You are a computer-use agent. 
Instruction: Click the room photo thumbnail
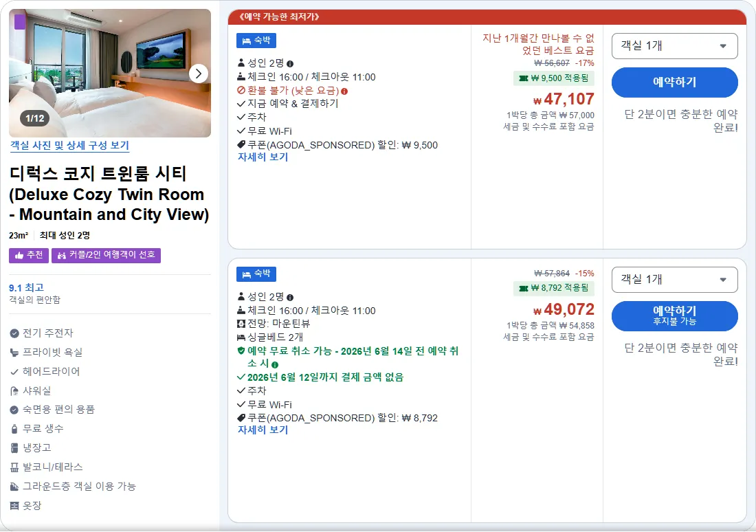110,73
